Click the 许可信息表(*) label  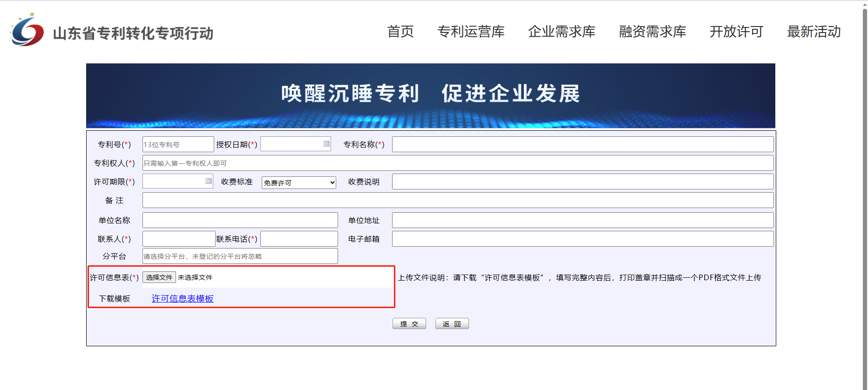[114, 277]
